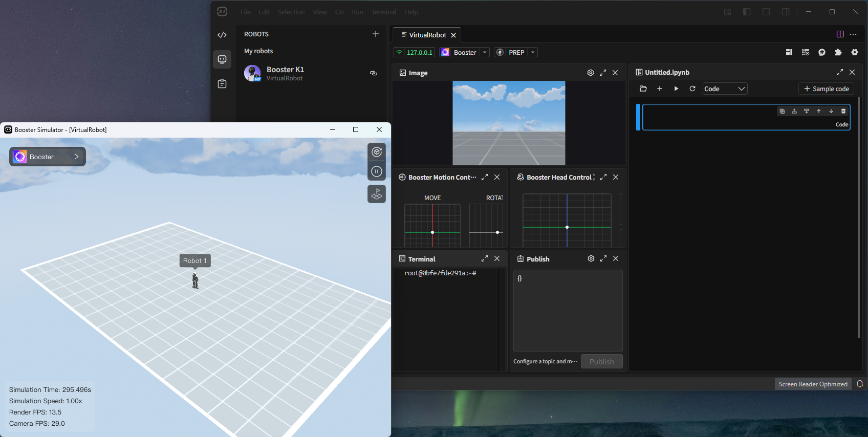
Task: Open the Booster robot type dropdown
Action: [465, 52]
